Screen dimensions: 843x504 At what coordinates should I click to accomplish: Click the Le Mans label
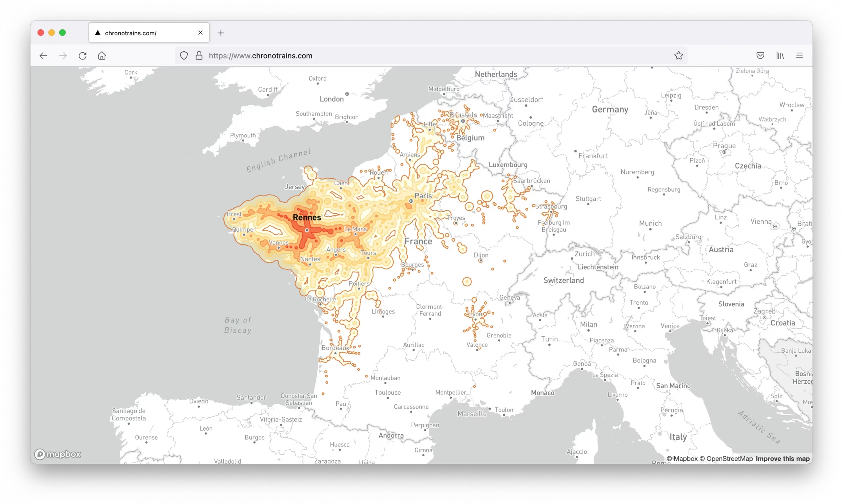click(x=355, y=229)
